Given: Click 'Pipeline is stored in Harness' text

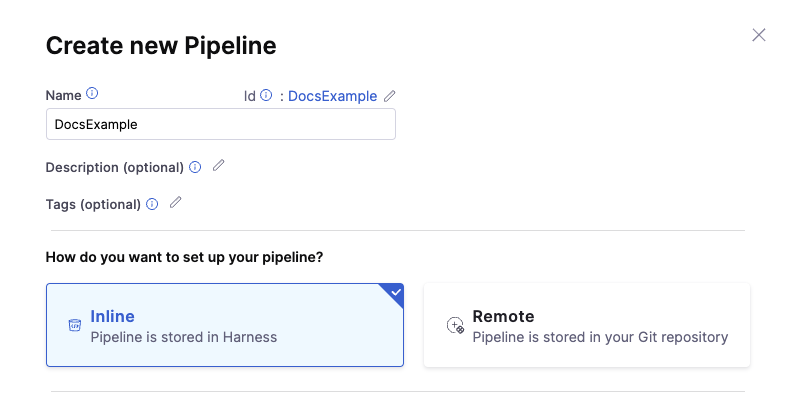Looking at the screenshot, I should (x=184, y=337).
